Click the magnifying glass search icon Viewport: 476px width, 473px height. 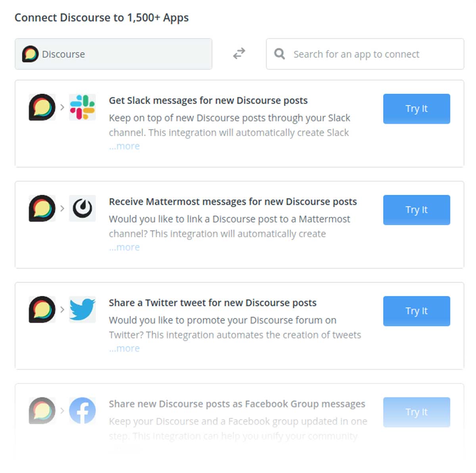280,54
